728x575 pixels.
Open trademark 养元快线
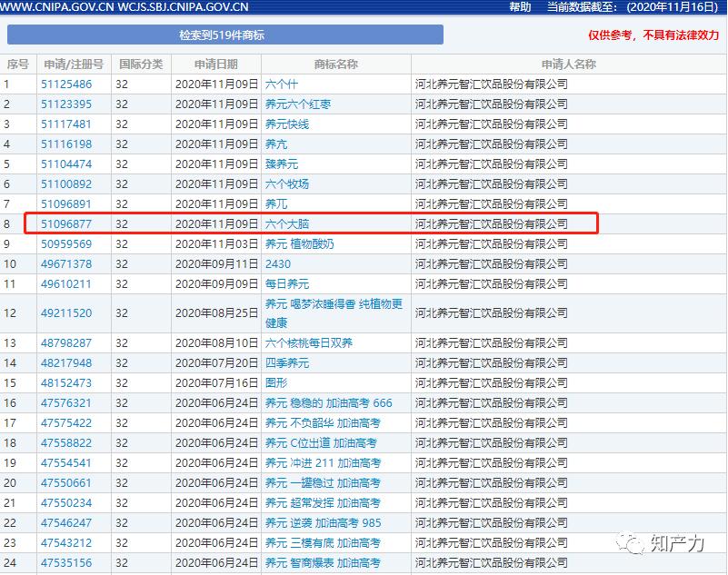(x=287, y=124)
